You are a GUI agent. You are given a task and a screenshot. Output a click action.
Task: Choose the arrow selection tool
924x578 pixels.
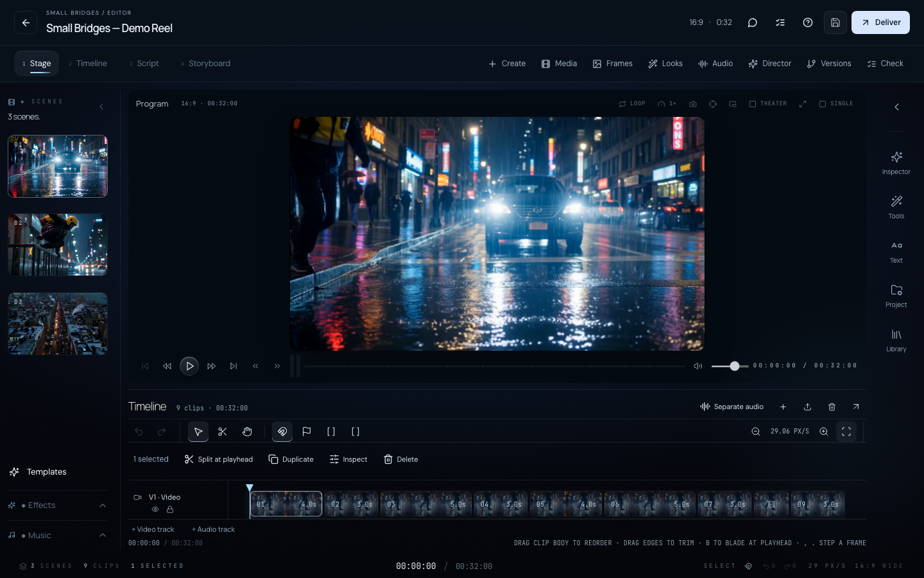pos(198,432)
